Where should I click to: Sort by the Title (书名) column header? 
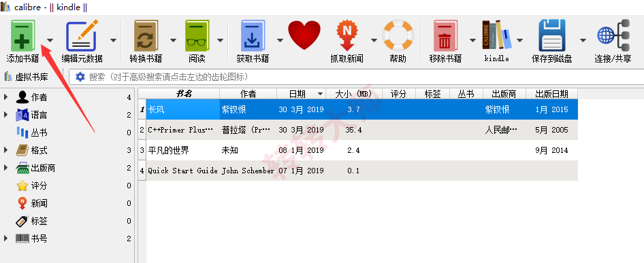click(x=183, y=94)
